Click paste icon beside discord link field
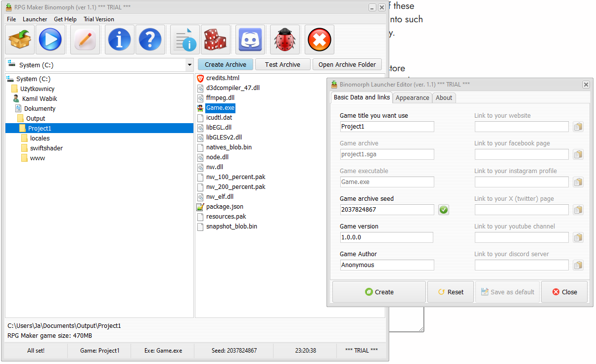596x364 pixels. tap(578, 265)
